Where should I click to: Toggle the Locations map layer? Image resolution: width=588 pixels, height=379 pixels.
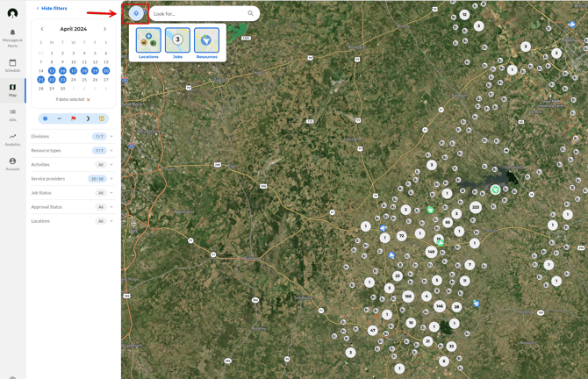148,43
